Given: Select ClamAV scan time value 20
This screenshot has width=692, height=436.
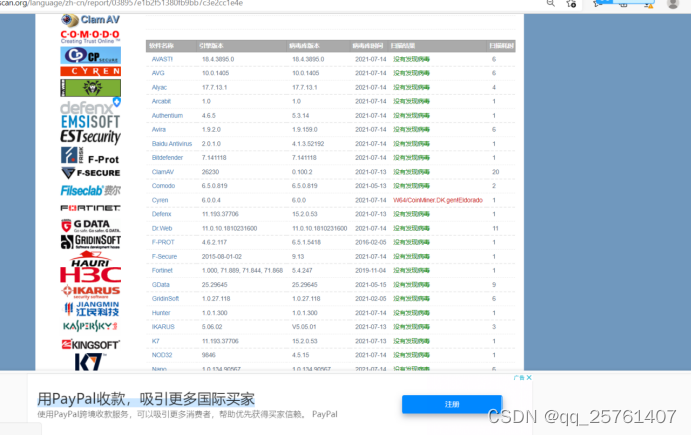Looking at the screenshot, I should tap(496, 172).
